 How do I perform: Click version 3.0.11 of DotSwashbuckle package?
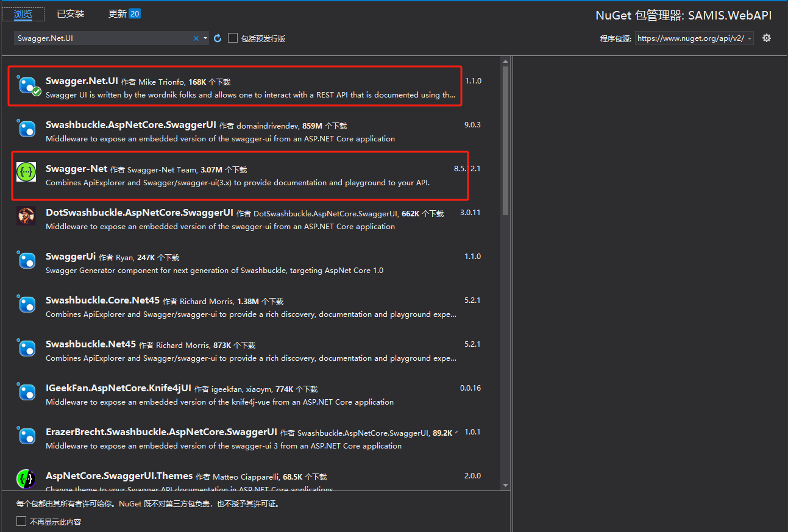tap(470, 213)
